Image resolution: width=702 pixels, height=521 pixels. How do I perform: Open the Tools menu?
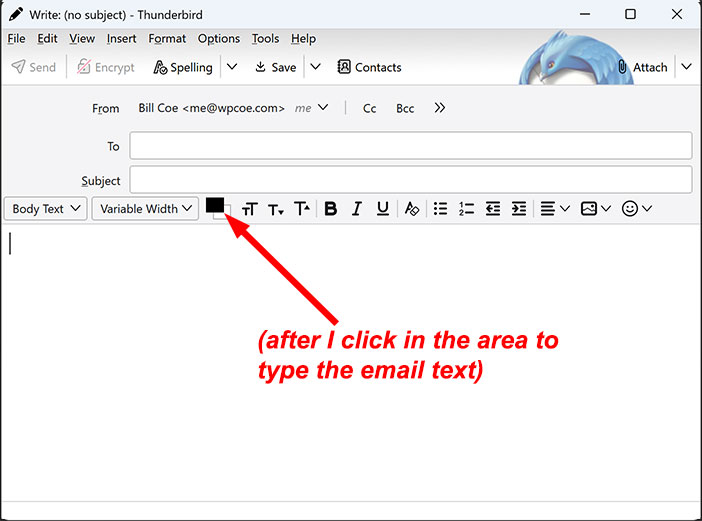[x=265, y=39]
